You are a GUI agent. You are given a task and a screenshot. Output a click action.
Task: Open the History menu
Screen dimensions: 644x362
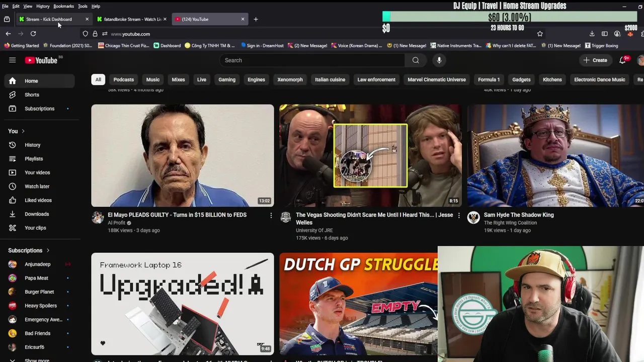(43, 6)
